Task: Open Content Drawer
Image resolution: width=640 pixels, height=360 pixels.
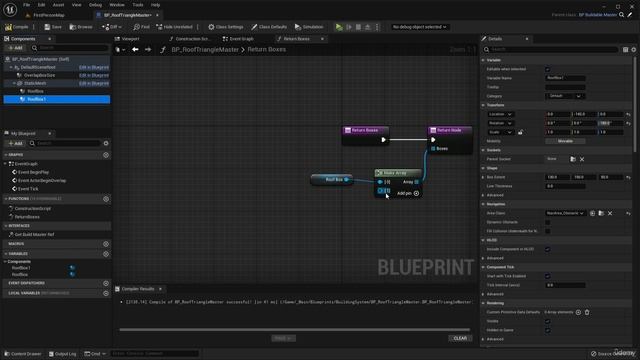Action: pyautogui.click(x=23, y=354)
